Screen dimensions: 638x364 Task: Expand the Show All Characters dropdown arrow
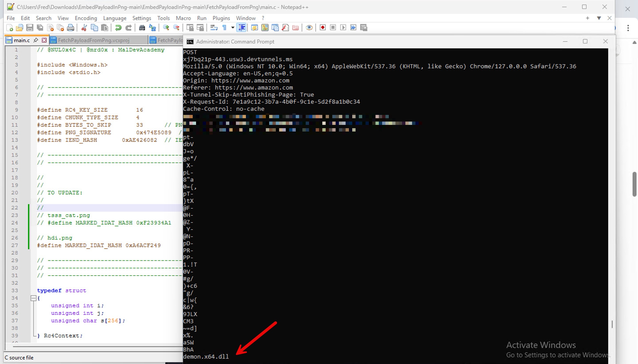coord(233,27)
